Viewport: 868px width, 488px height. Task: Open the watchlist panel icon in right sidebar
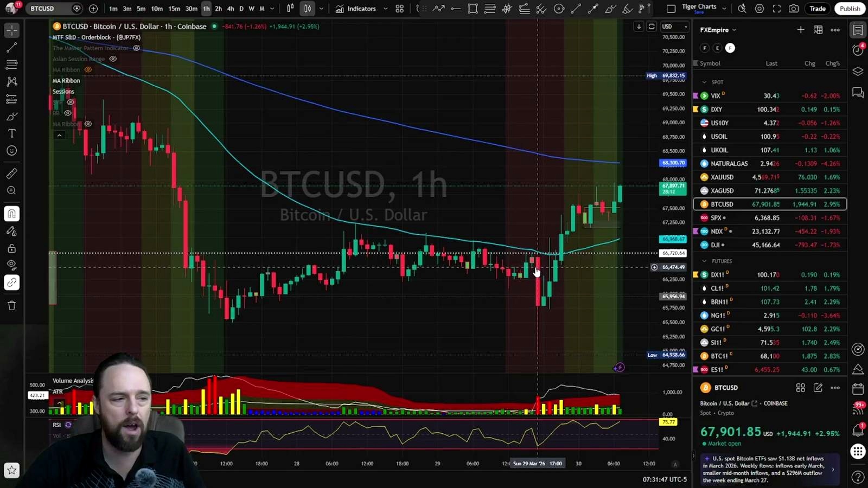(x=858, y=30)
